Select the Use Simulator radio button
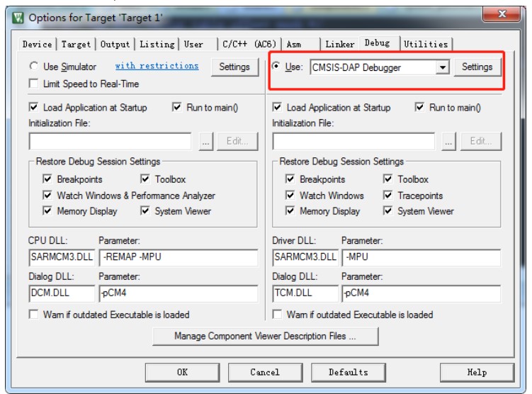This screenshot has width=532, height=394. coord(33,66)
